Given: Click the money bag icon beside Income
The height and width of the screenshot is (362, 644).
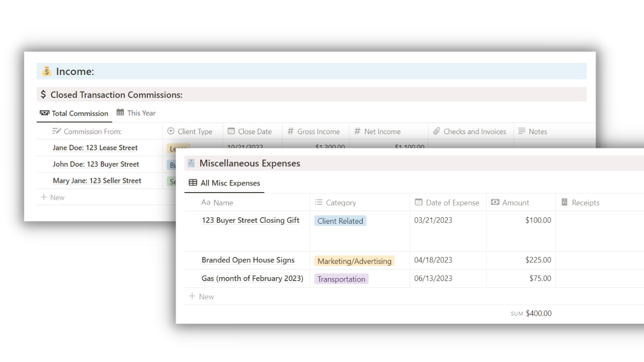Looking at the screenshot, I should (x=46, y=71).
